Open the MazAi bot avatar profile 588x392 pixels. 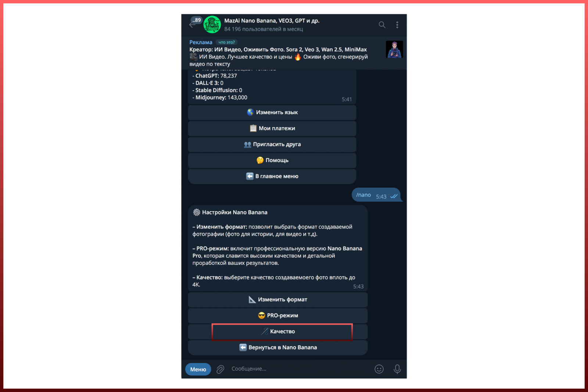[212, 25]
